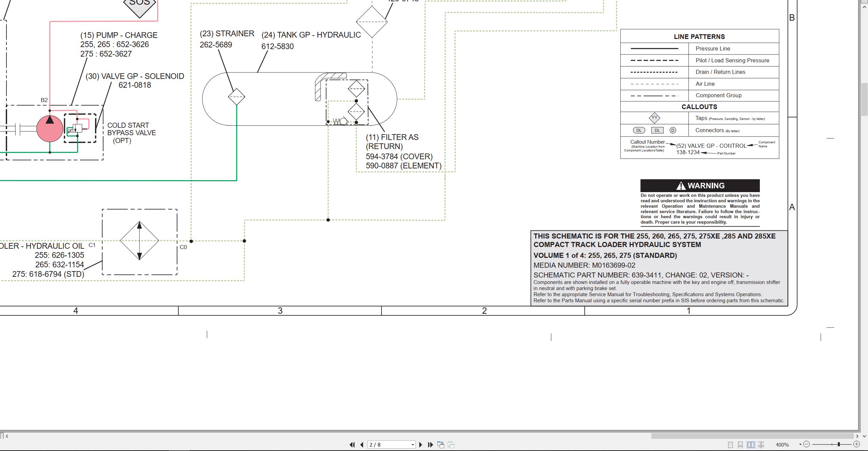Click the 'Drain / Return Lines' entry

(x=720, y=72)
